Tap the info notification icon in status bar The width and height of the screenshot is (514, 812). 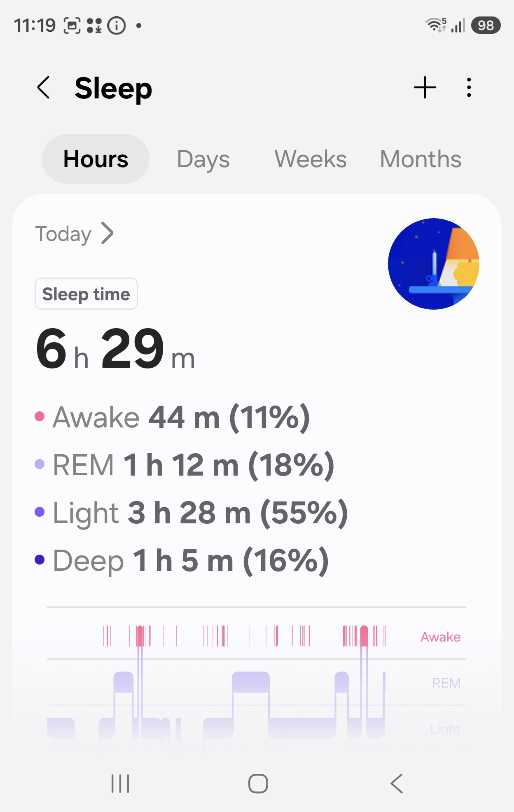(x=117, y=26)
